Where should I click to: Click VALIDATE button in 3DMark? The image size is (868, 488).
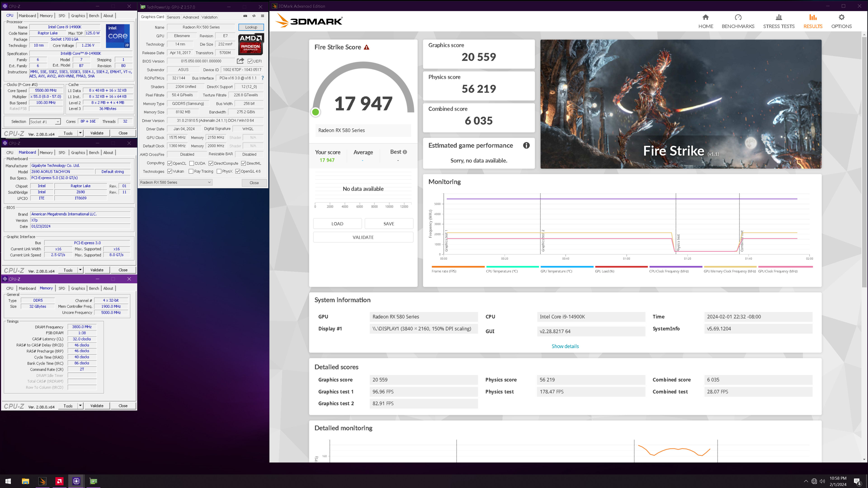363,237
